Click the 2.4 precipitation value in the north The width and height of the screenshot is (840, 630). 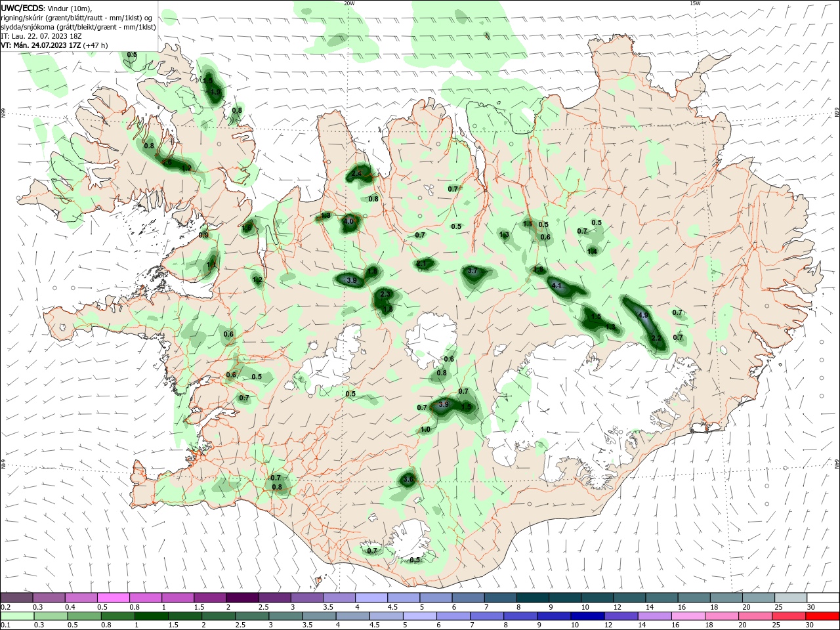click(x=357, y=173)
